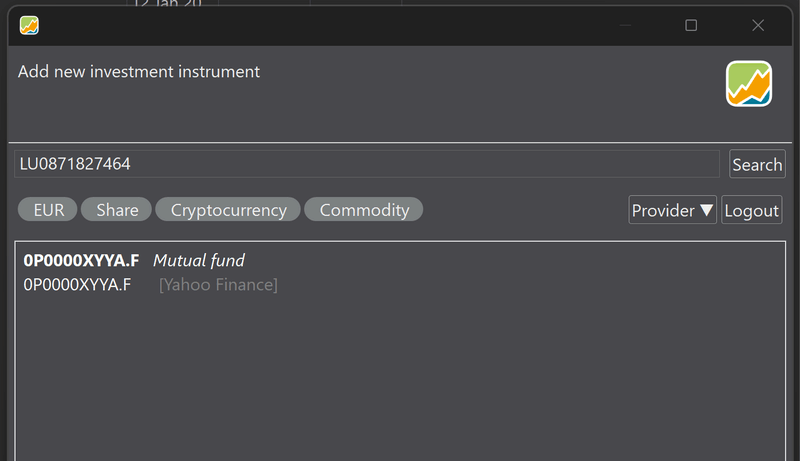This screenshot has width=800, height=461.
Task: Click empty space in the results list
Action: 400,380
